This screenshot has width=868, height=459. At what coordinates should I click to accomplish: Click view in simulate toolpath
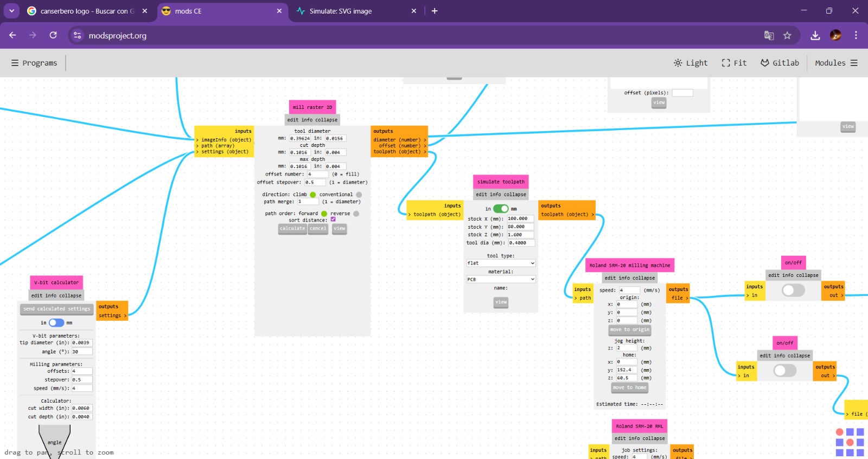coord(501,302)
